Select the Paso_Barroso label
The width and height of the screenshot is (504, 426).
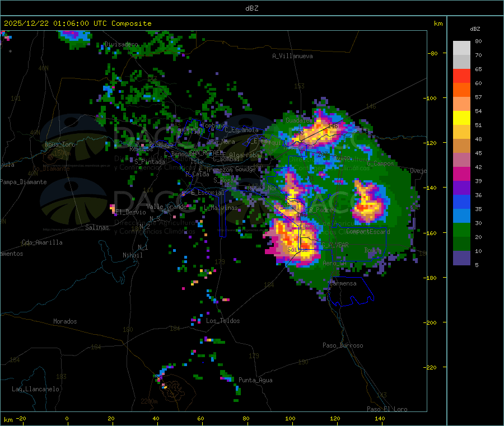tap(343, 346)
